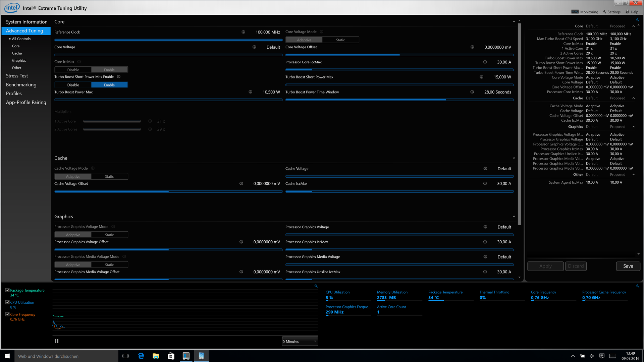644x362 pixels.
Task: Click the Turbo Boost Power Max slider
Action: (168, 100)
